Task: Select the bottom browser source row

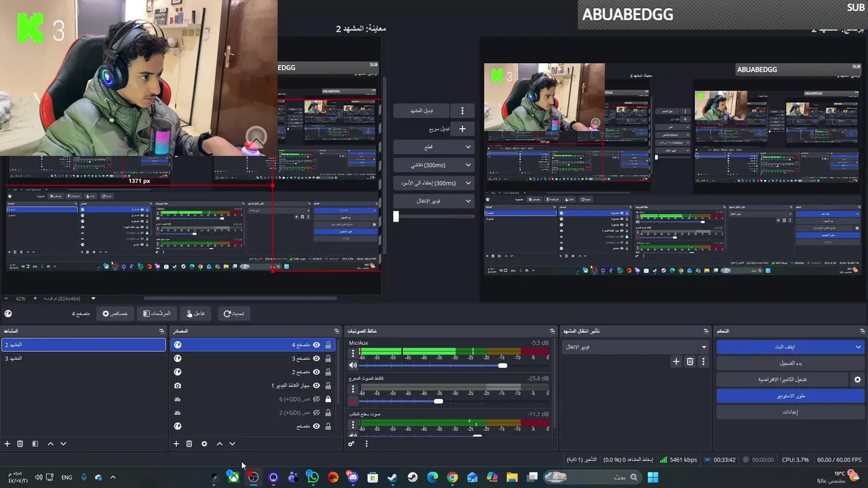Action: coord(252,426)
